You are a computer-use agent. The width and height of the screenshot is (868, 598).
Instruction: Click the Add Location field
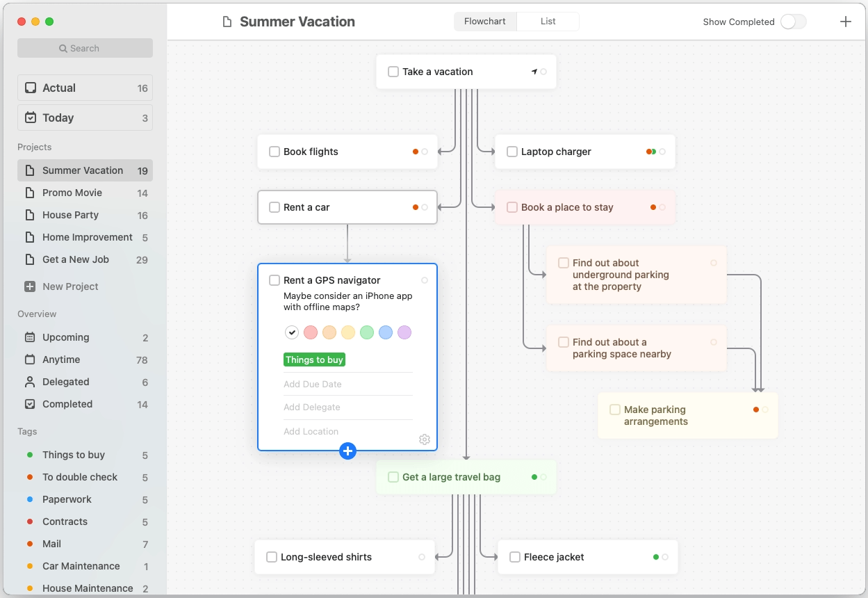311,432
